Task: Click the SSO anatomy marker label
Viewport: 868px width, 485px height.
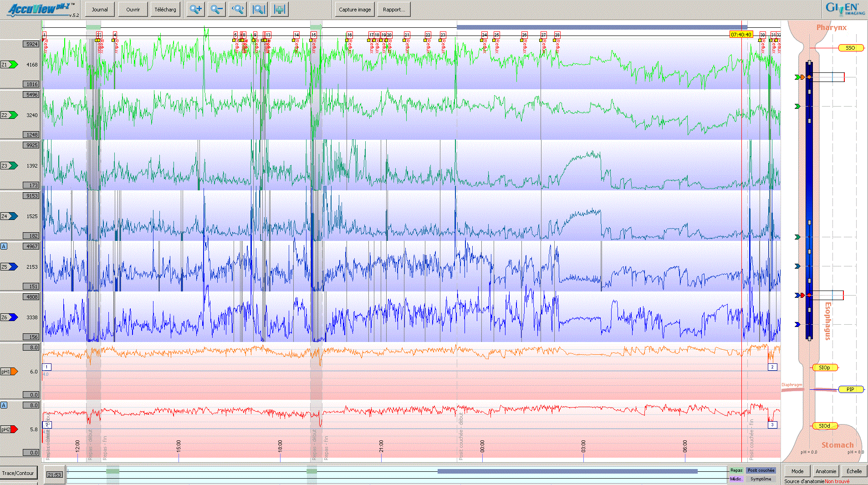Action: [850, 48]
